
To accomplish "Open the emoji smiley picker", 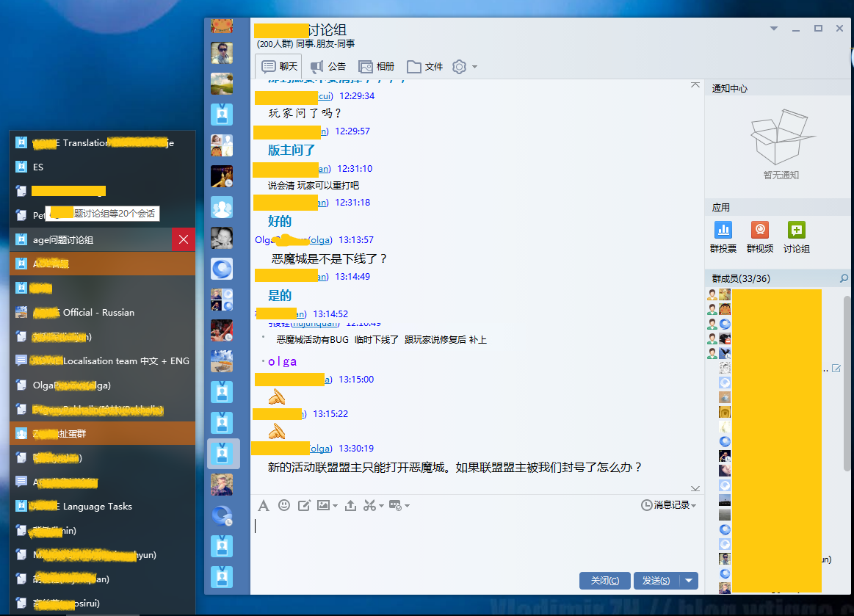I will tap(283, 505).
